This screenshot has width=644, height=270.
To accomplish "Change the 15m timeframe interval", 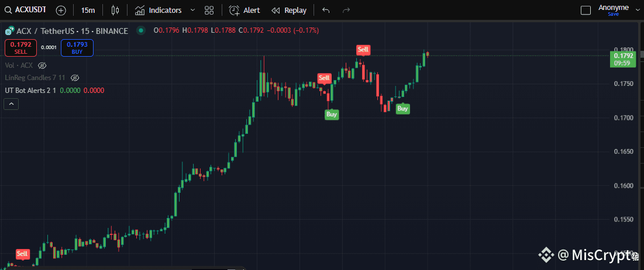I will tap(88, 11).
